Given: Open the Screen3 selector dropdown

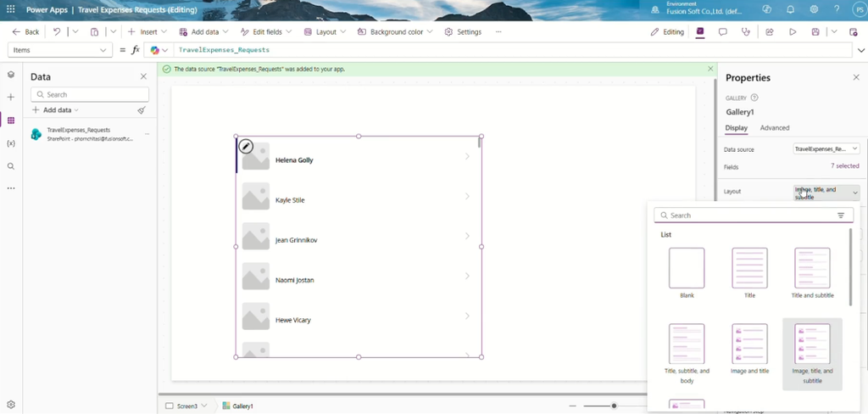Looking at the screenshot, I should [186, 406].
